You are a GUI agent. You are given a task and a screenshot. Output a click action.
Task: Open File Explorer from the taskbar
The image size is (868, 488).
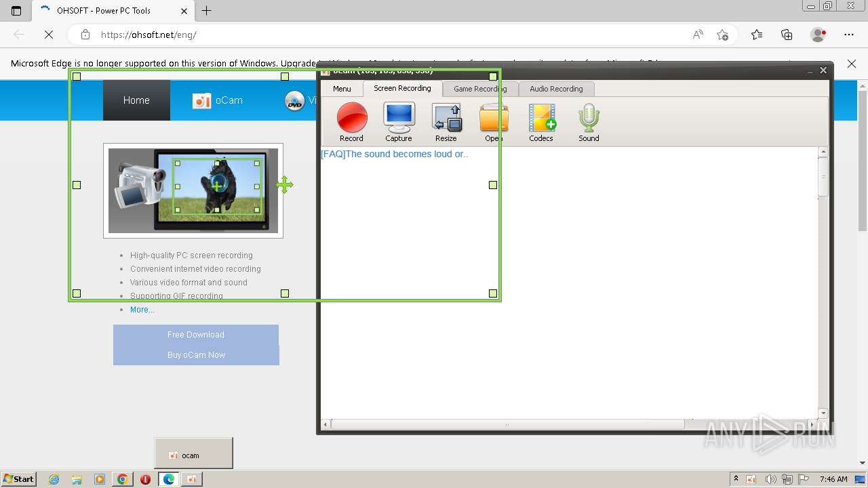(77, 479)
